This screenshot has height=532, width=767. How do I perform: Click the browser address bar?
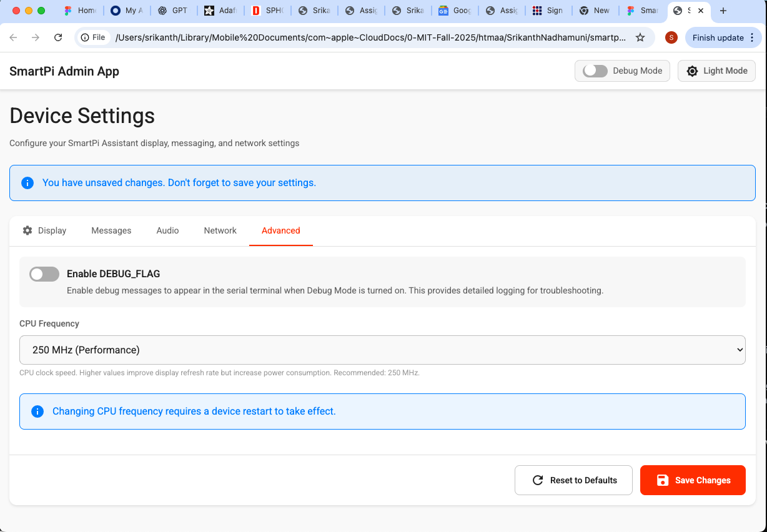tap(375, 37)
